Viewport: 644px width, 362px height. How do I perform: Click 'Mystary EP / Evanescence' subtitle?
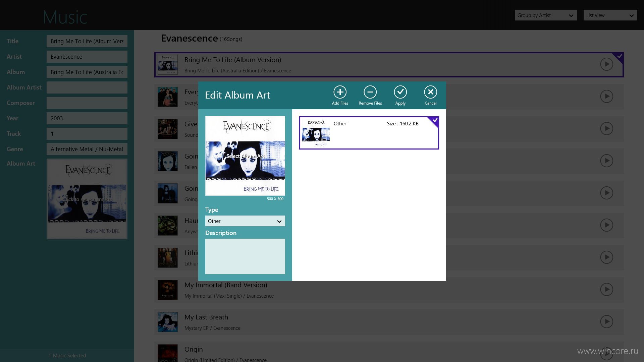point(212,328)
